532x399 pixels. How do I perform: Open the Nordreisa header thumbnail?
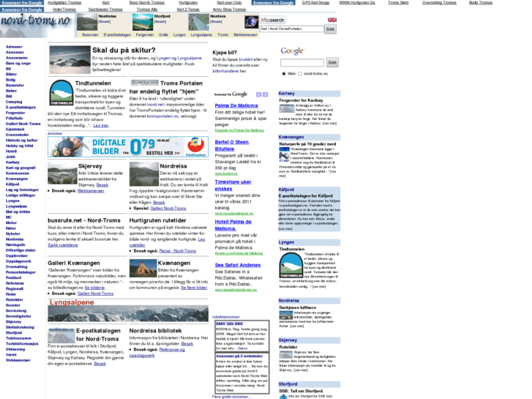coord(87,23)
